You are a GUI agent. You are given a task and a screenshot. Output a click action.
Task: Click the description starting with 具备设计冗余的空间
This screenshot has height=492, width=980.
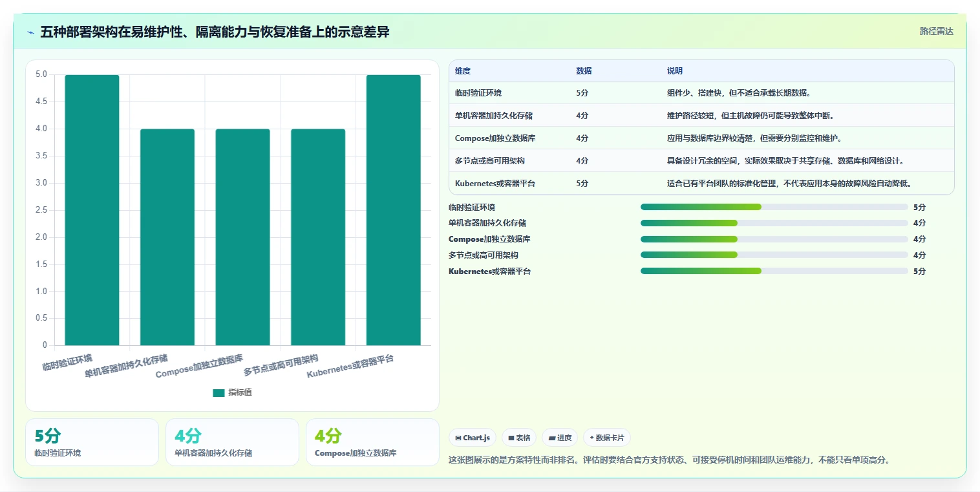tap(785, 161)
